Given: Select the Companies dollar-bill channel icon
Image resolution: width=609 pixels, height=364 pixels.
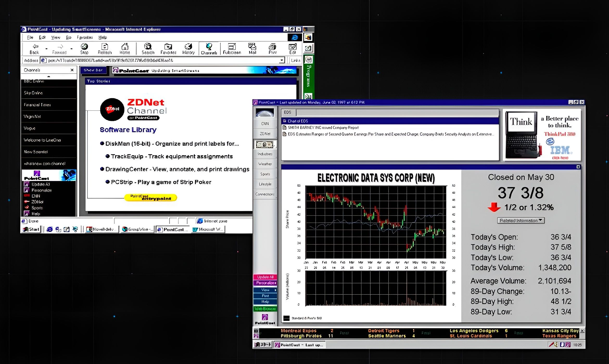Looking at the screenshot, I should coord(265,144).
